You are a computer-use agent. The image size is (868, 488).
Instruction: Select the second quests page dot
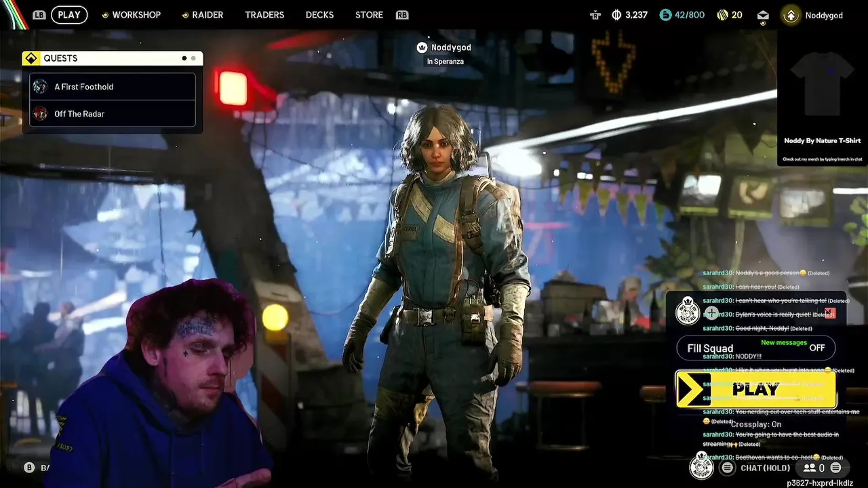point(193,58)
